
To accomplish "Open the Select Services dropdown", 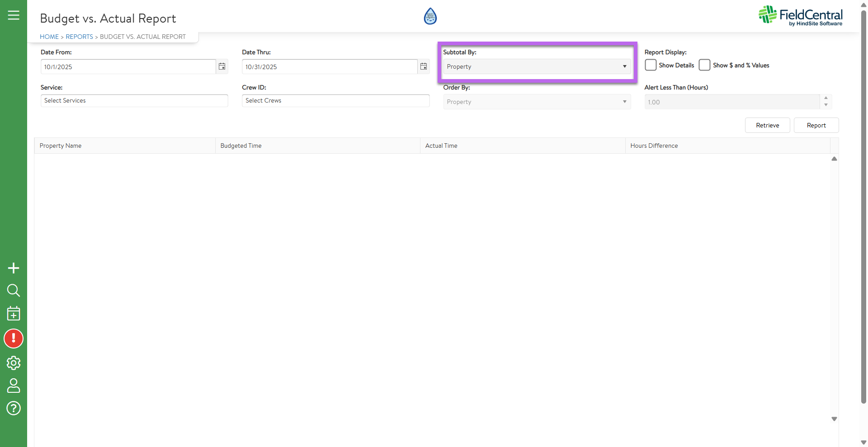I will click(x=134, y=100).
